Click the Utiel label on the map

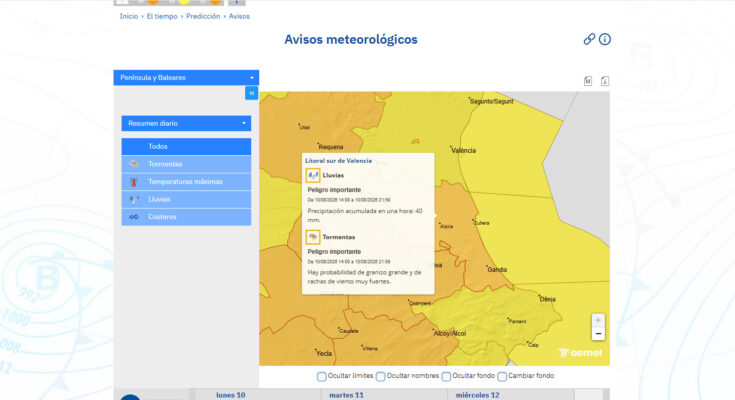(x=305, y=127)
